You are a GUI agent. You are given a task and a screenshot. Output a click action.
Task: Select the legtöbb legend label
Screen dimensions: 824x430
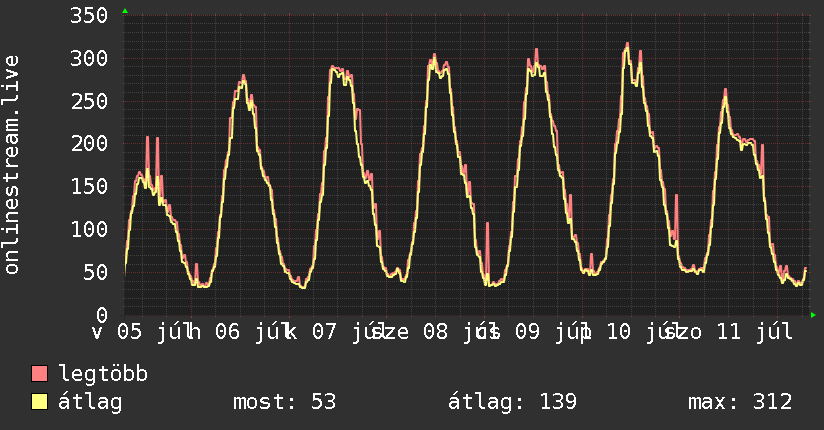(x=103, y=373)
